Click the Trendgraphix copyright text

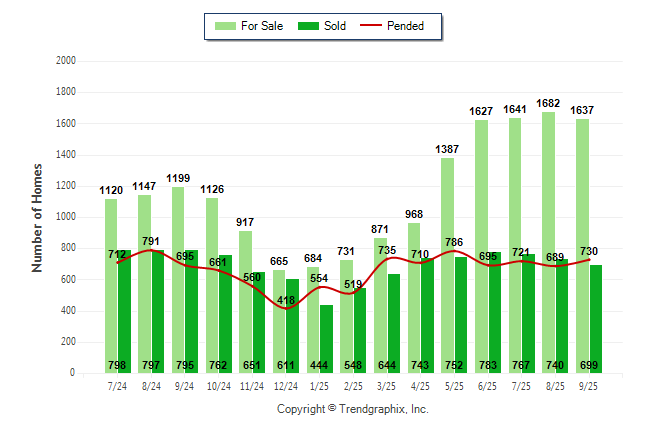point(352,410)
